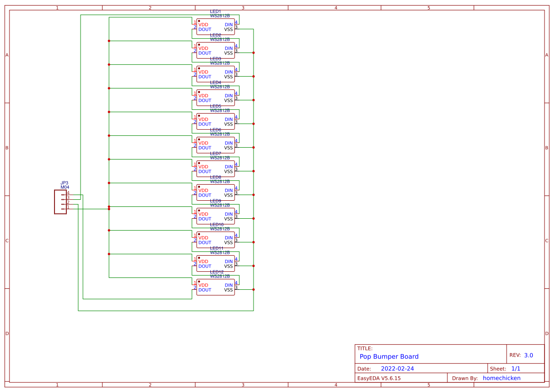554x392 pixels.
Task: Click the 'Pop Bumper Board' title text
Action: click(389, 356)
